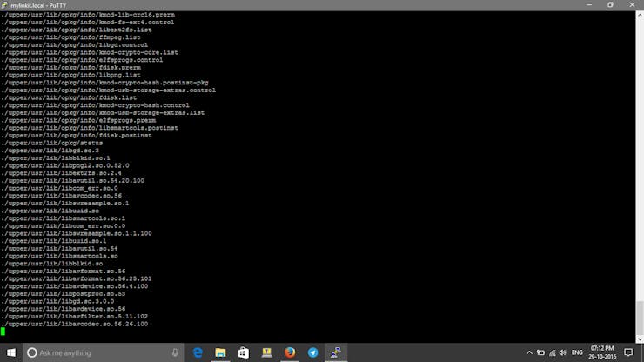Click the Cortana search circle icon
Screen dimensions: 644x362
coord(32,352)
